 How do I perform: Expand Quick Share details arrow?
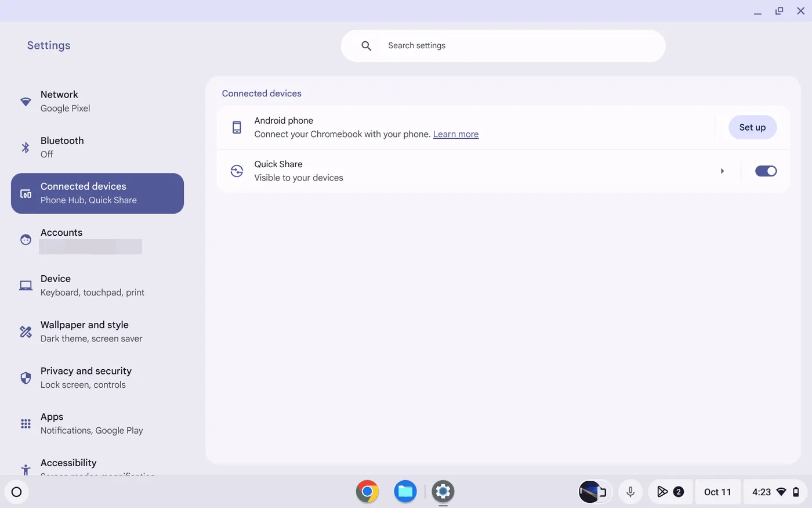click(x=722, y=171)
